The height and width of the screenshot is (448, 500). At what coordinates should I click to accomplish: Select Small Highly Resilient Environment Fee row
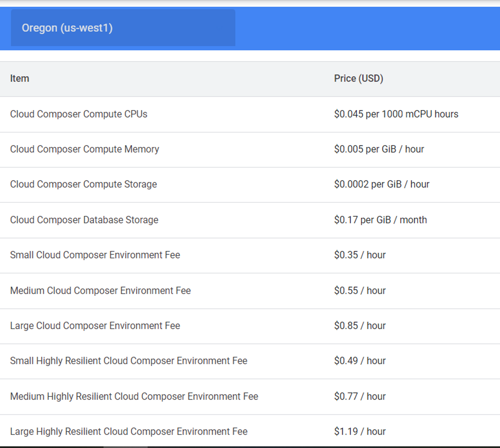(x=128, y=361)
